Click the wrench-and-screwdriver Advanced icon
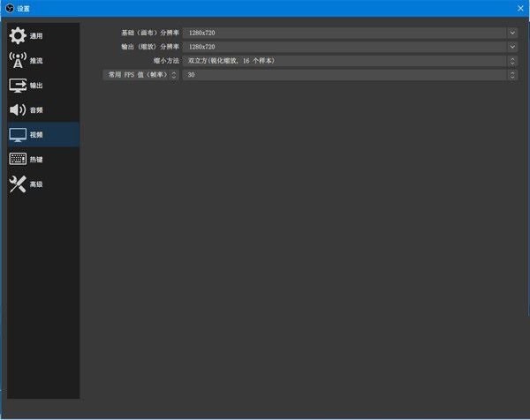 (x=18, y=184)
